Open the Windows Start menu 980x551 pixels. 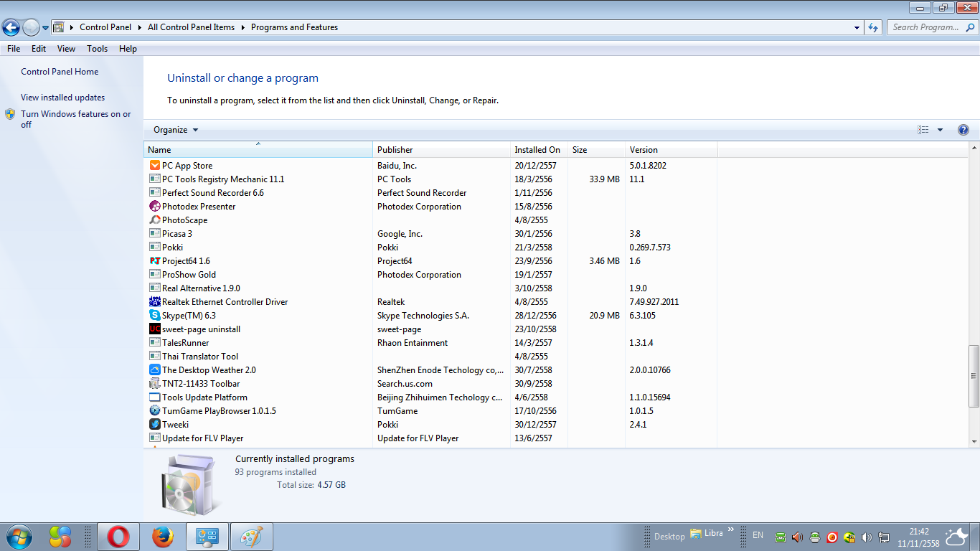click(x=18, y=537)
